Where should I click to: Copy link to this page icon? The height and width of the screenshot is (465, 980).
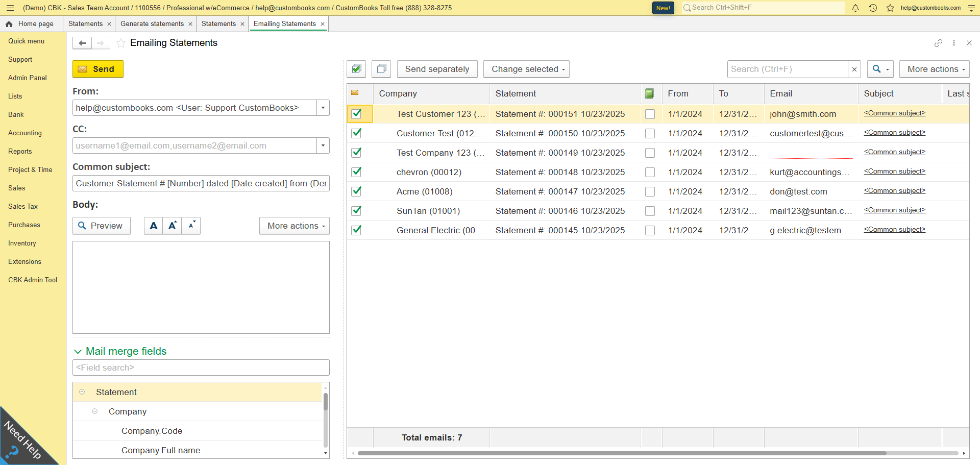(938, 43)
